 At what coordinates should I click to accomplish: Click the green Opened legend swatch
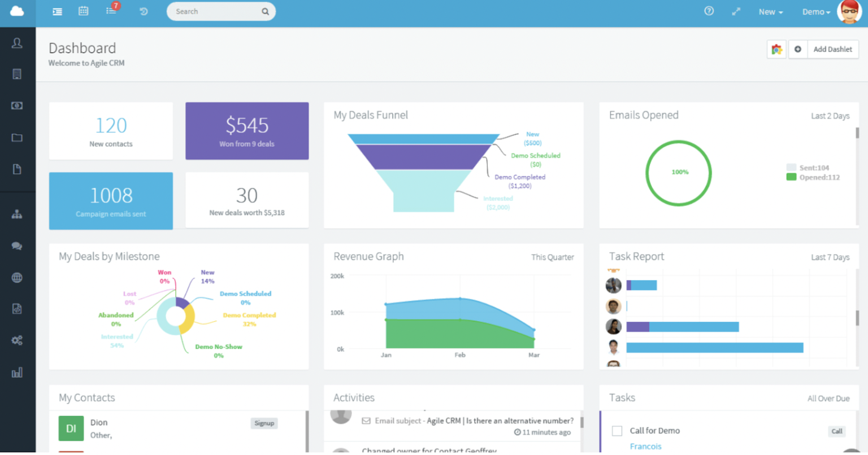coord(791,177)
